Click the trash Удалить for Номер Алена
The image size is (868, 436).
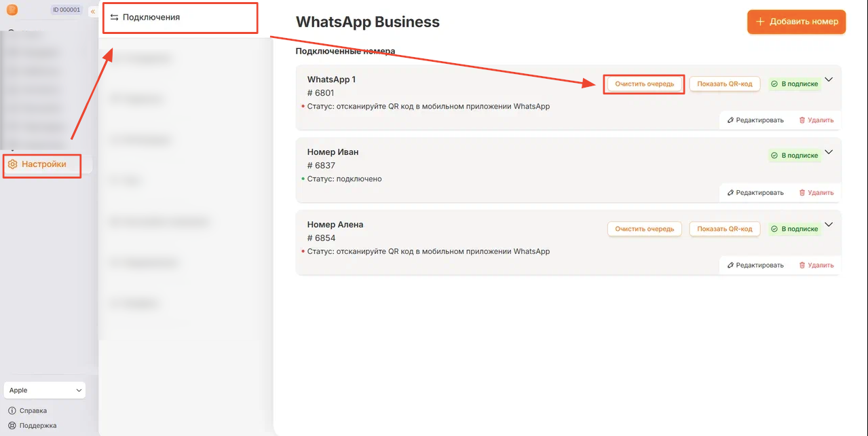point(816,266)
